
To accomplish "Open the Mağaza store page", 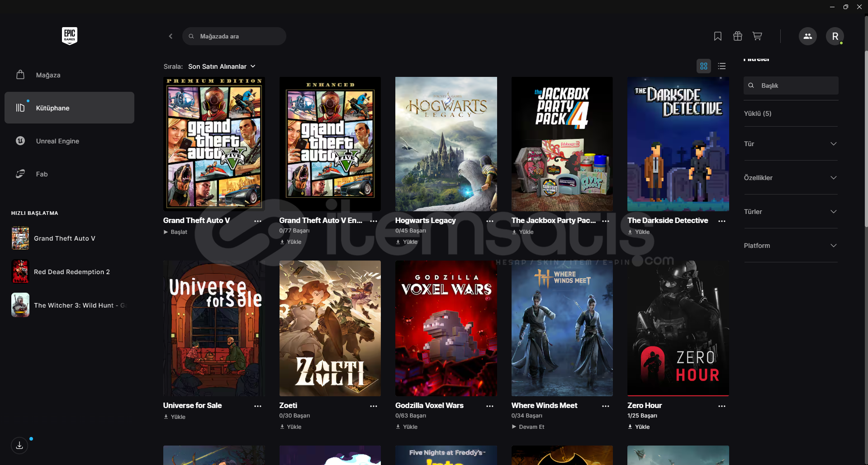I will (69, 75).
